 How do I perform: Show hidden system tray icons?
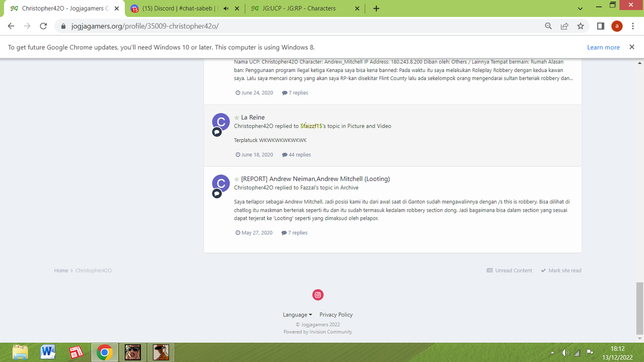point(552,352)
